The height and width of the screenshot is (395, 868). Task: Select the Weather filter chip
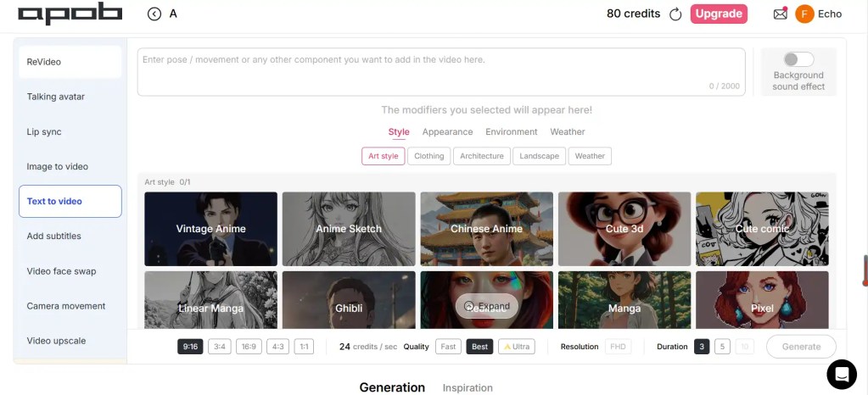coord(590,156)
